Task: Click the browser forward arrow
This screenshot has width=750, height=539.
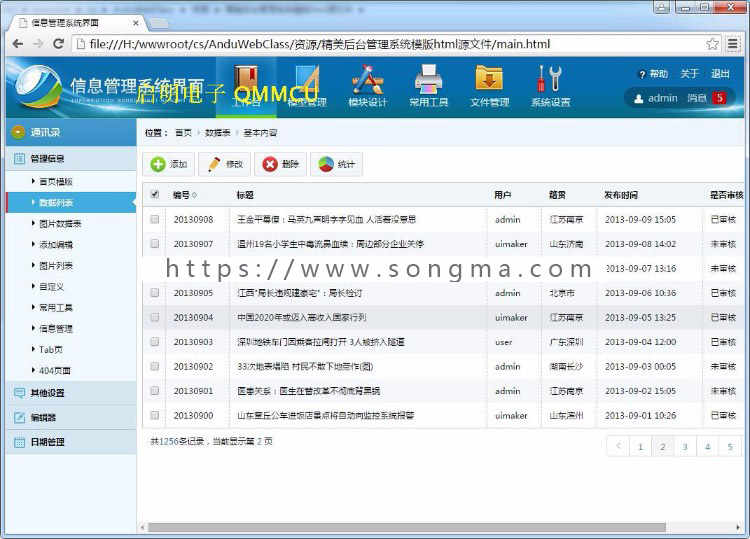Action: coord(38,44)
